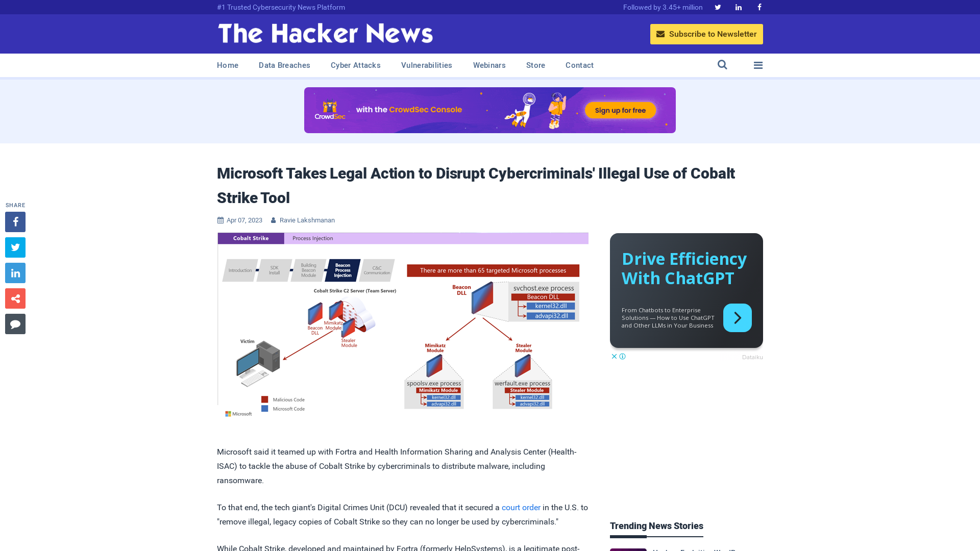Click the hamburger menu icon
The width and height of the screenshot is (980, 551).
coord(758,65)
